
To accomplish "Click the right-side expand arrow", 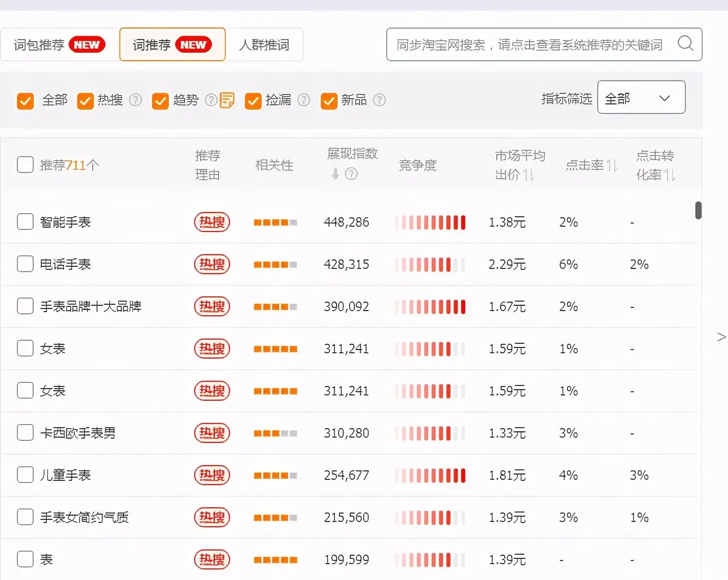I will (x=722, y=337).
